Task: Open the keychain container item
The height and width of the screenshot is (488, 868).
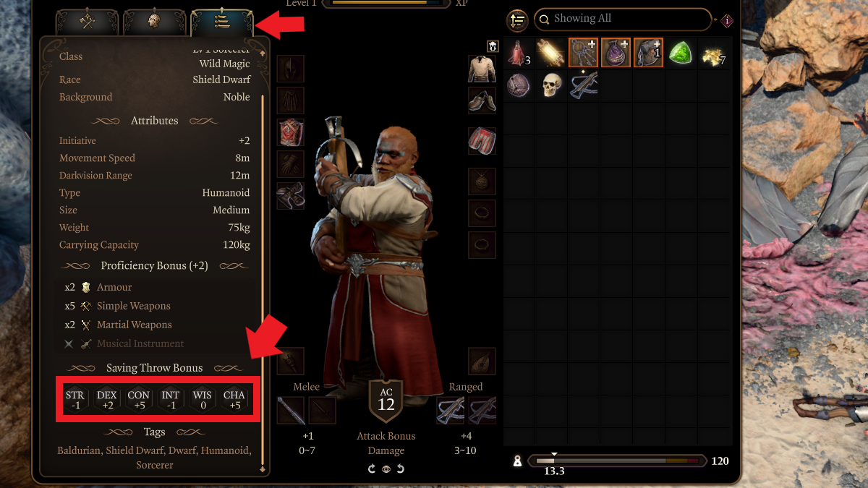Action: click(584, 53)
